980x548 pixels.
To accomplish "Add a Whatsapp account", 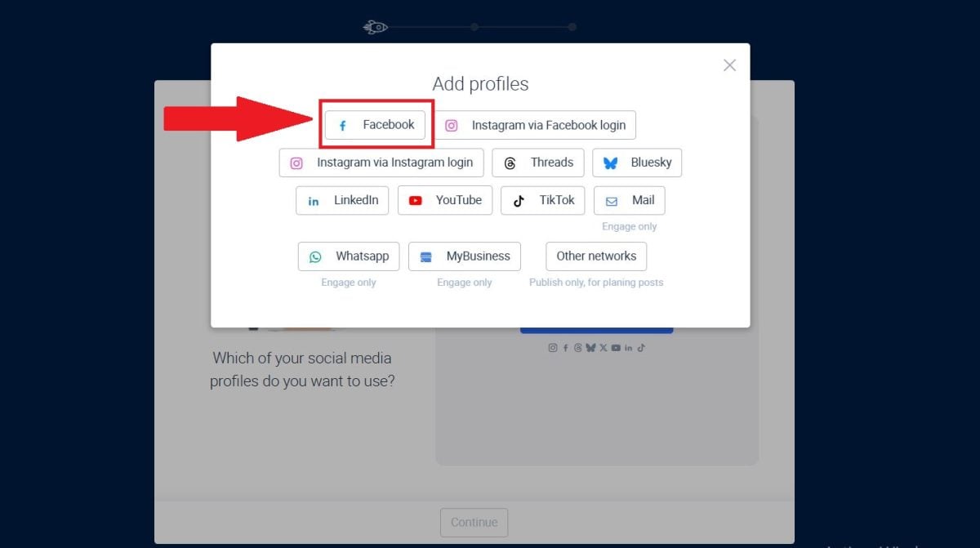I will click(x=349, y=256).
